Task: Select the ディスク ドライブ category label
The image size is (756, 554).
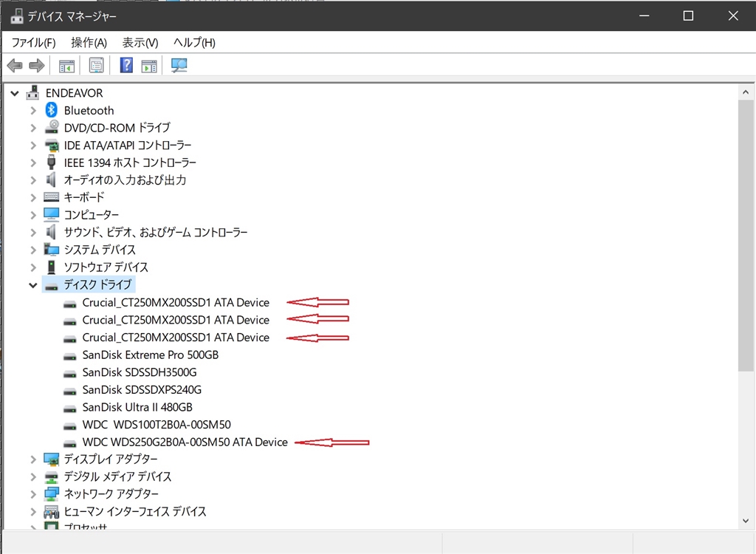Action: [97, 284]
